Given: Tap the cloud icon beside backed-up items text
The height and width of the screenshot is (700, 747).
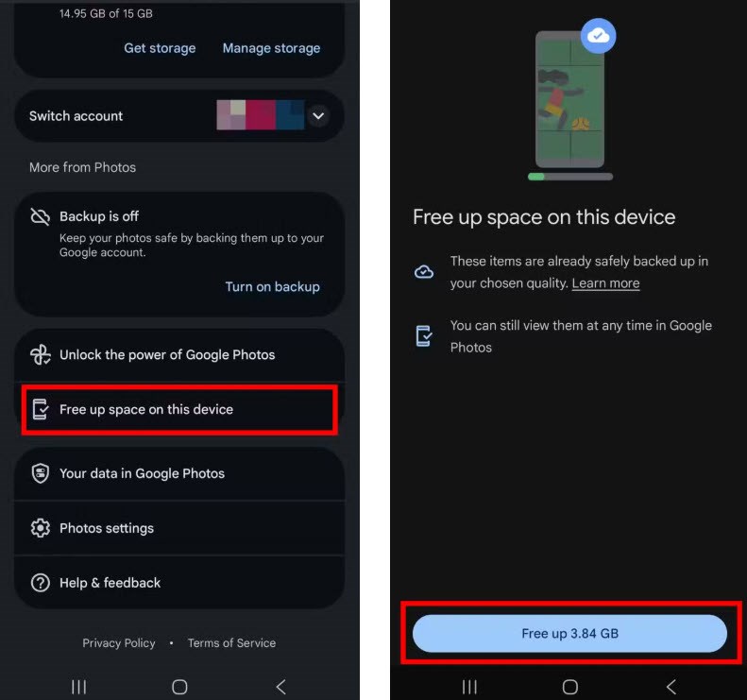Looking at the screenshot, I should [423, 272].
